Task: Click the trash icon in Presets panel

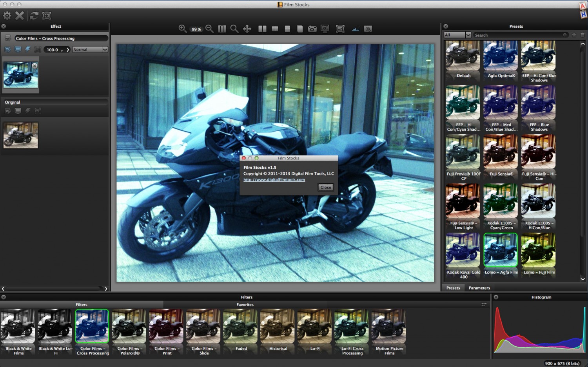Action: click(x=583, y=35)
